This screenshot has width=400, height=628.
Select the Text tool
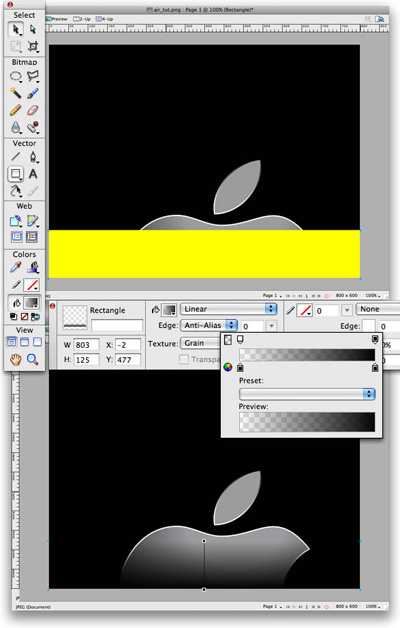coord(33,174)
